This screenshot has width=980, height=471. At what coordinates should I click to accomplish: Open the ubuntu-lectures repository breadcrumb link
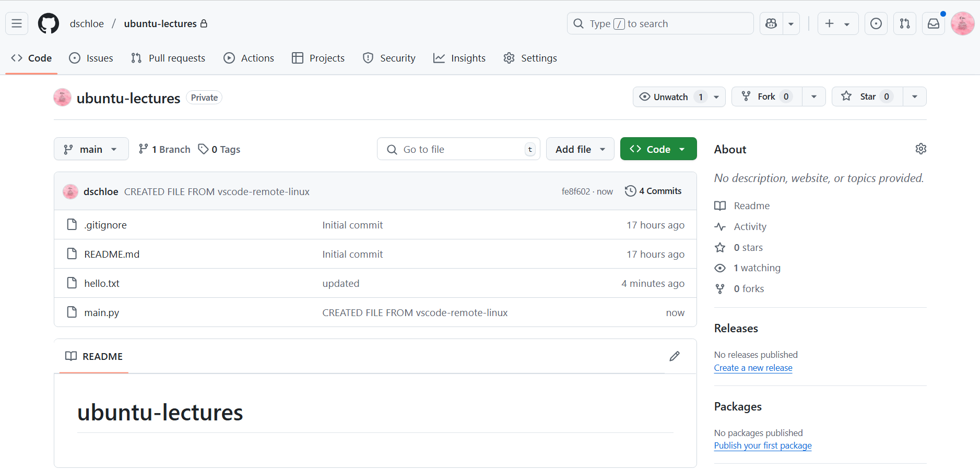click(160, 23)
